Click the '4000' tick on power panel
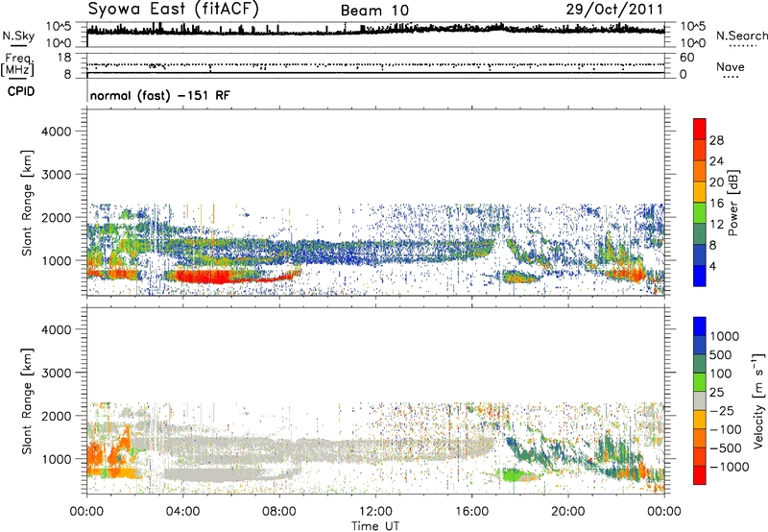Viewport: 768px width, 532px height. click(x=57, y=132)
